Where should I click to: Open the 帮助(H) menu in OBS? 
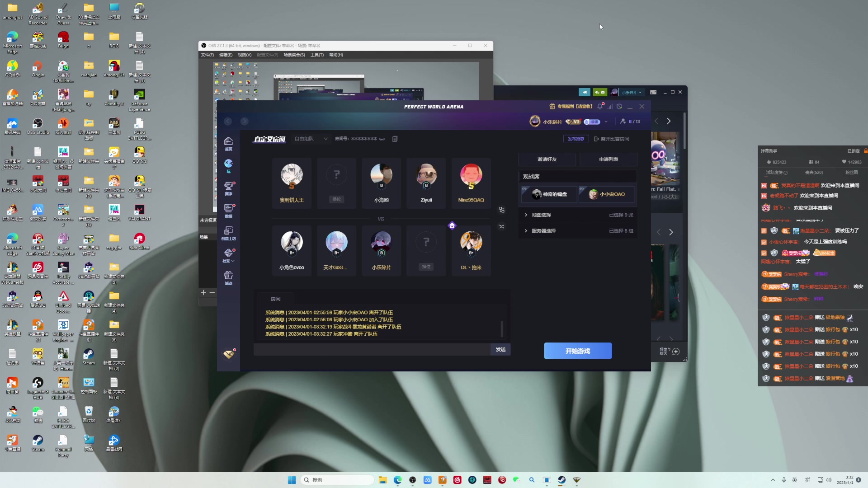pos(336,55)
